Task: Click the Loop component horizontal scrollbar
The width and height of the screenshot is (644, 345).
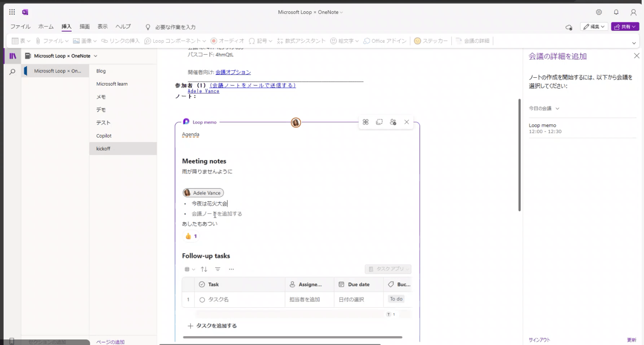Action: [x=293, y=337]
